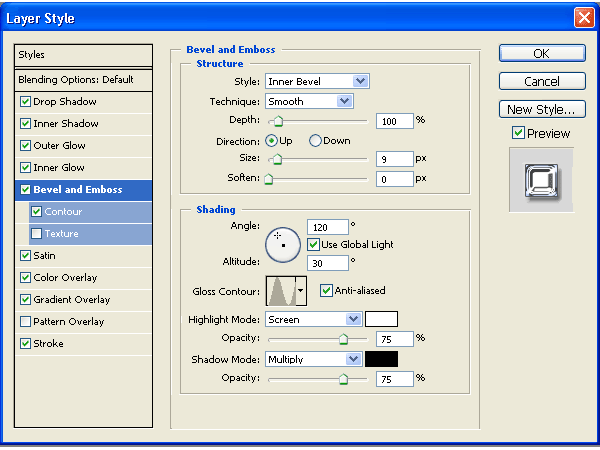Uncheck Use Global Light
This screenshot has width=600, height=450.
(314, 244)
